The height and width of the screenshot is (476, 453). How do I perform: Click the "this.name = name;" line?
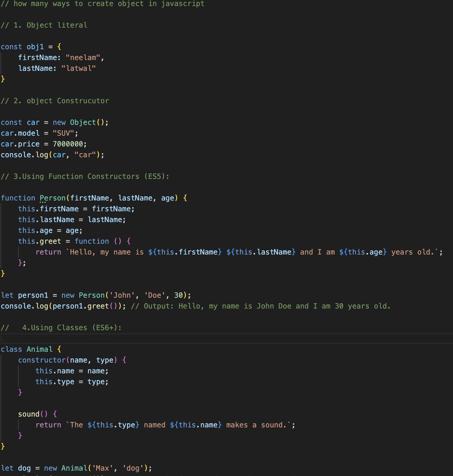pyautogui.click(x=72, y=371)
